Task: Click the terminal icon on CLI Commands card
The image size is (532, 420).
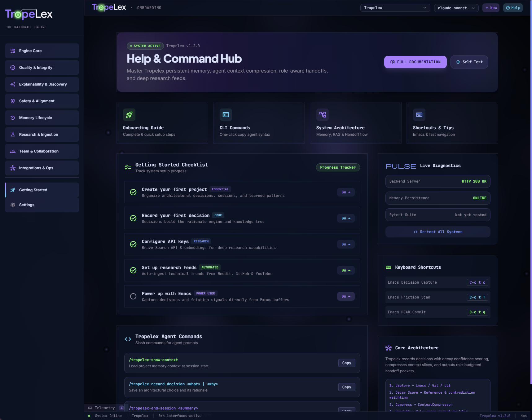Action: (x=226, y=115)
